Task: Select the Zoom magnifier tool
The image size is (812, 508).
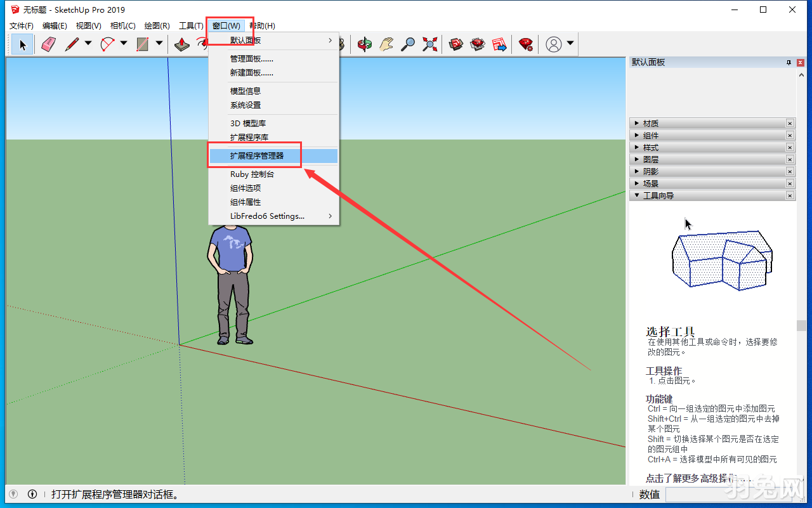Action: coord(408,44)
